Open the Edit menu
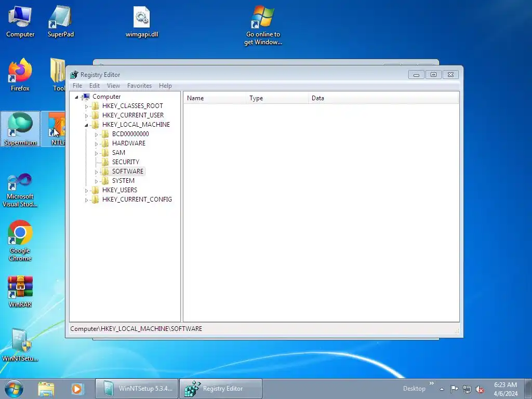532x399 pixels. pos(95,86)
